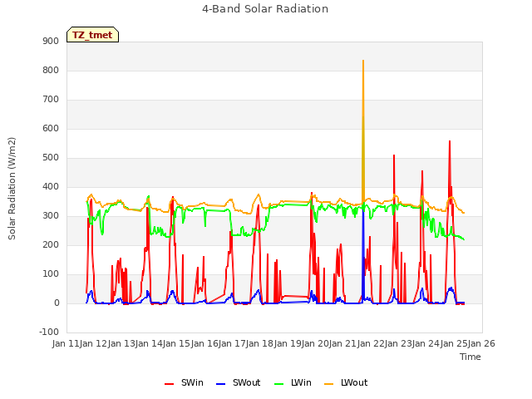Click the 400 y-axis label
532x399 pixels.
pos(51,186)
